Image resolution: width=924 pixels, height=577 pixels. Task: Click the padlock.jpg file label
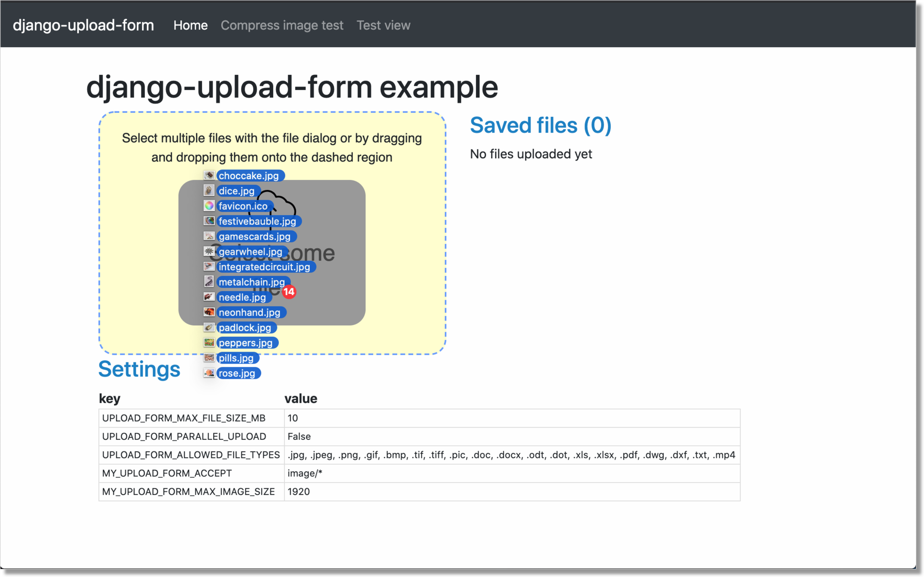pos(245,327)
